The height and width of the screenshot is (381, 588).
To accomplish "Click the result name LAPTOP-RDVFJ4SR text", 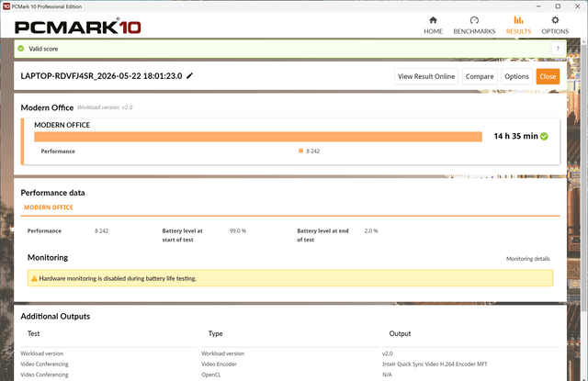I will click(x=101, y=76).
